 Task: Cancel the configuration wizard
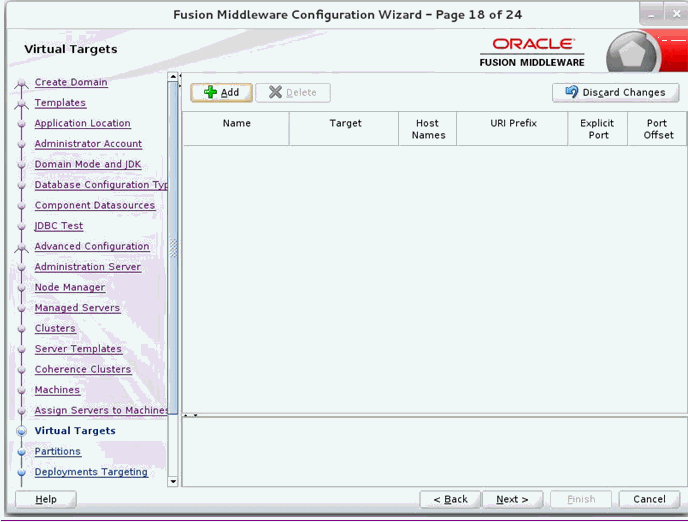(649, 499)
